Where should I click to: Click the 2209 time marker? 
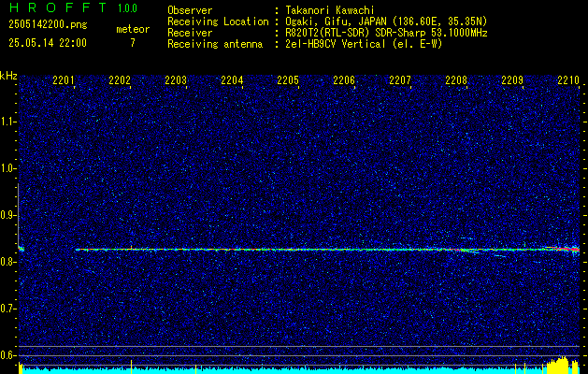[x=512, y=79]
